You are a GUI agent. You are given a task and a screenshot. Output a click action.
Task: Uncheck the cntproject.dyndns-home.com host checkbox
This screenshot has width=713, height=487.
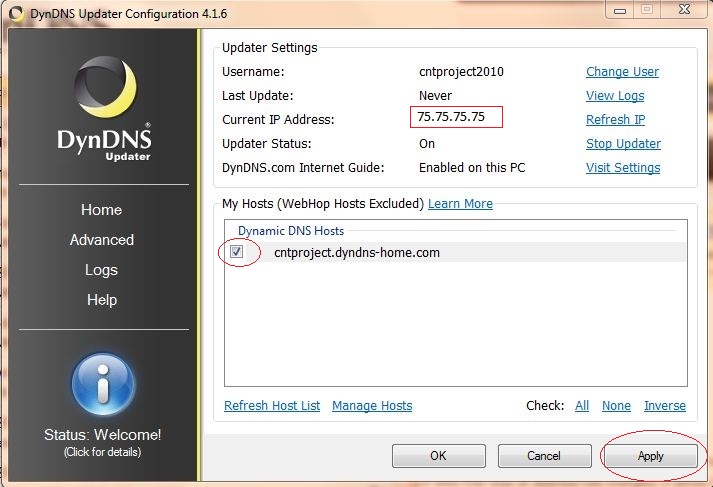[236, 251]
